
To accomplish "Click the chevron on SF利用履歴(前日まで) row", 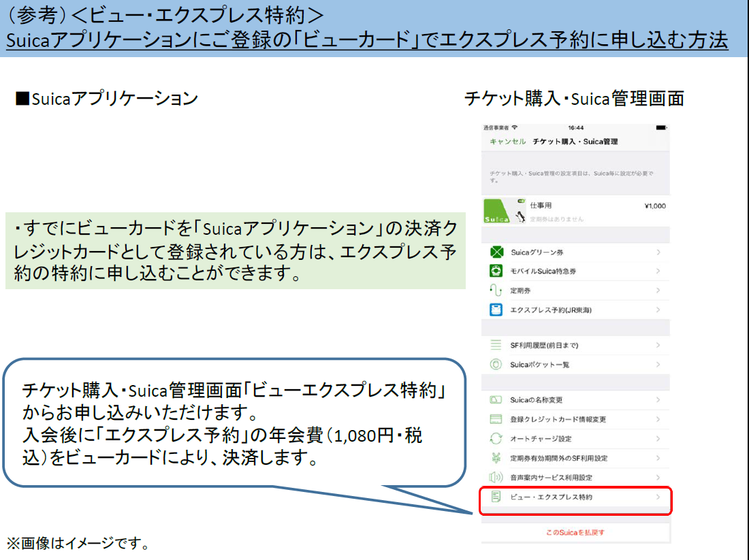I will pos(658,345).
